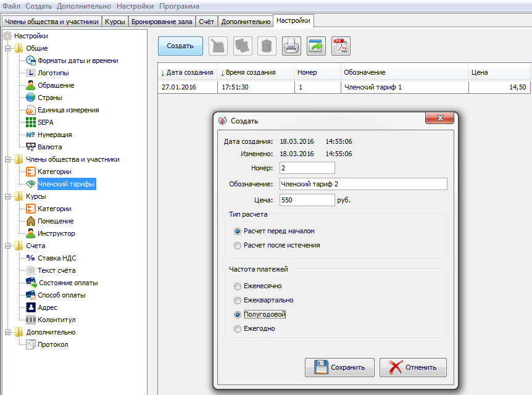Click the Сохранить button
The image size is (532, 395).
coord(339,367)
